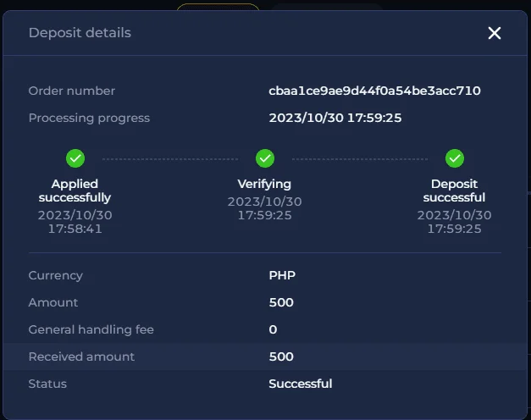Click the General handling fee label
The width and height of the screenshot is (531, 420).
(91, 330)
